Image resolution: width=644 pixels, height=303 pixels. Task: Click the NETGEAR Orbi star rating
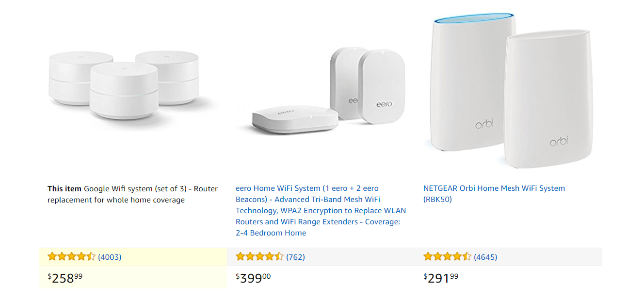447,257
